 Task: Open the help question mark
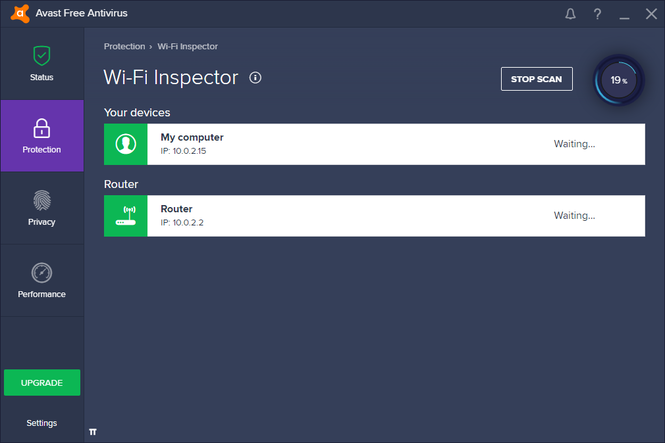coord(597,14)
